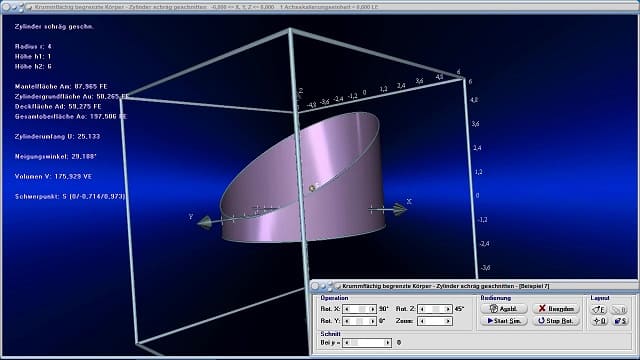Click the Mantelfläche Am value line
This screenshot has height=360, width=640.
coord(61,87)
